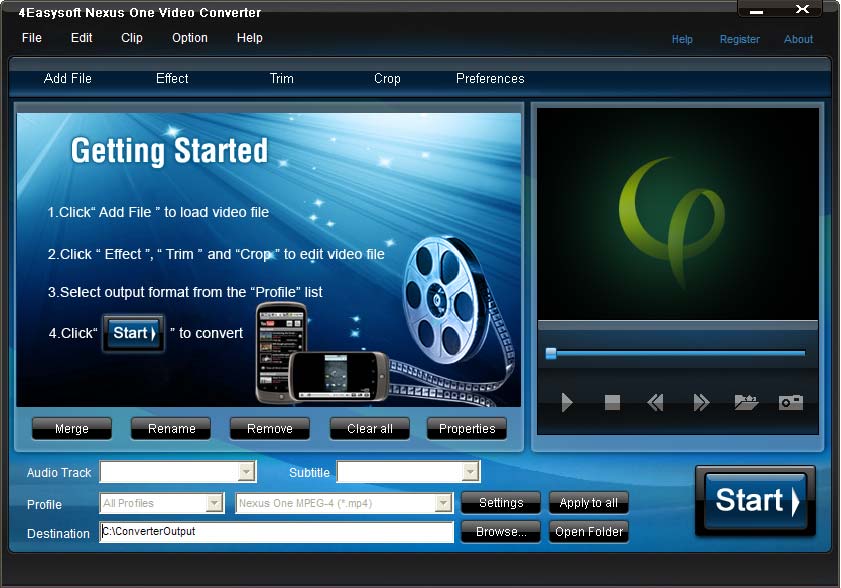This screenshot has width=841, height=588.
Task: Open the File menu
Action: [31, 38]
